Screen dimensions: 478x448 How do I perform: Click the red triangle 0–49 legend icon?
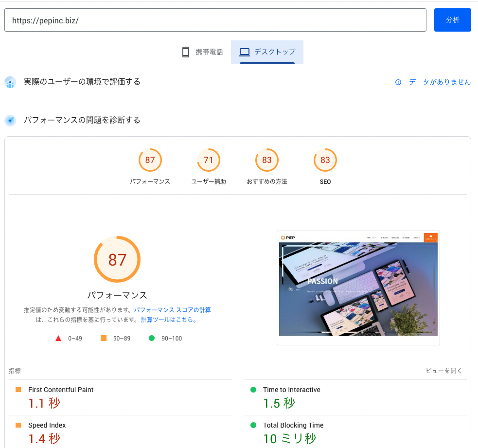tap(58, 338)
